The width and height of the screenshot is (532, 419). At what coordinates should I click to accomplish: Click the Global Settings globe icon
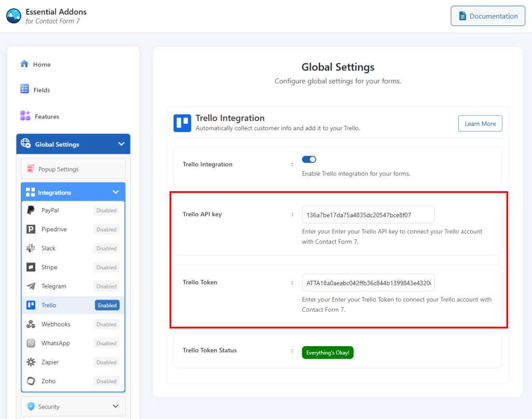click(26, 143)
